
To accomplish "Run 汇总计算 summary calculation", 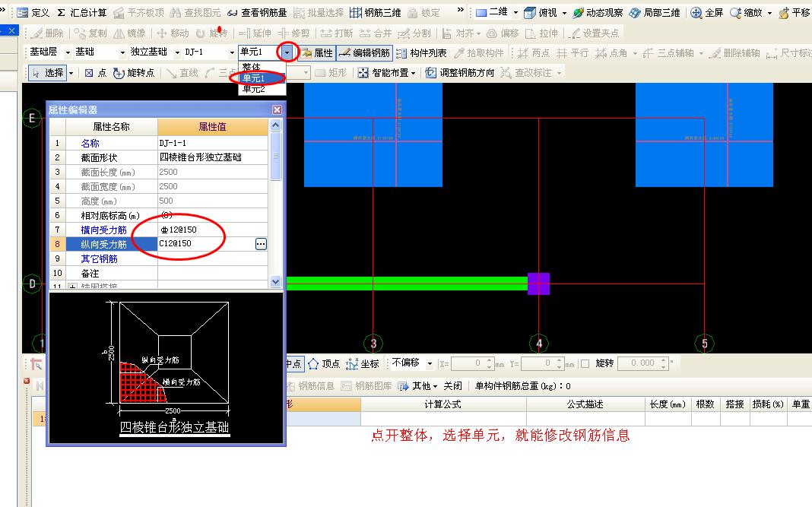I will coord(81,12).
